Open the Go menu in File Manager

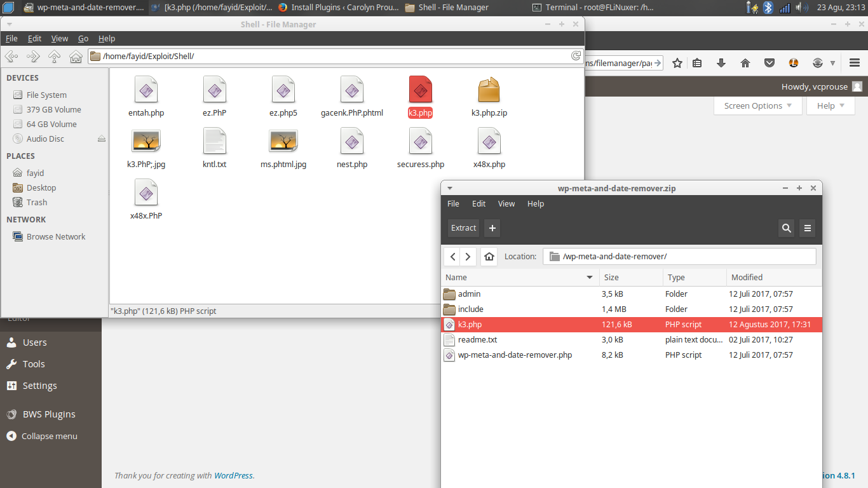[x=83, y=39]
